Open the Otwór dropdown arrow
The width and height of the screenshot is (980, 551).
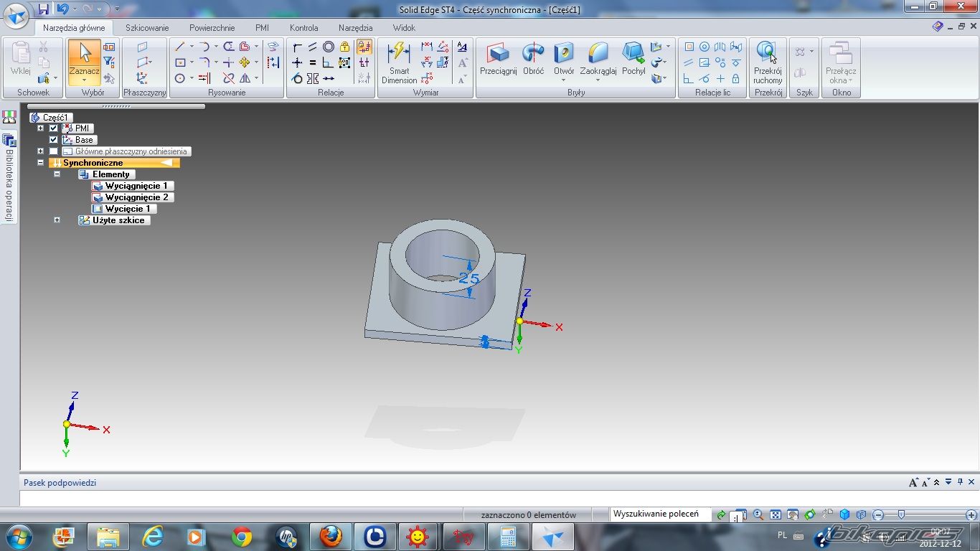coord(564,80)
